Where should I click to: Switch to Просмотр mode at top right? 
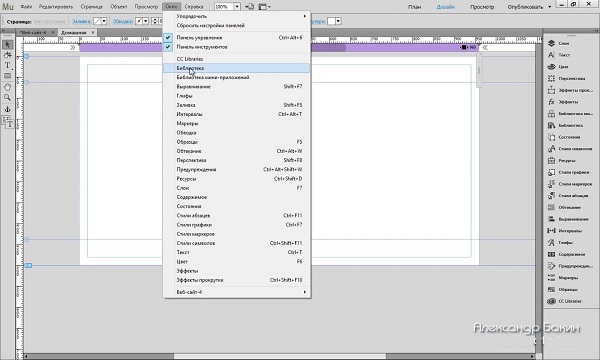[x=482, y=7]
